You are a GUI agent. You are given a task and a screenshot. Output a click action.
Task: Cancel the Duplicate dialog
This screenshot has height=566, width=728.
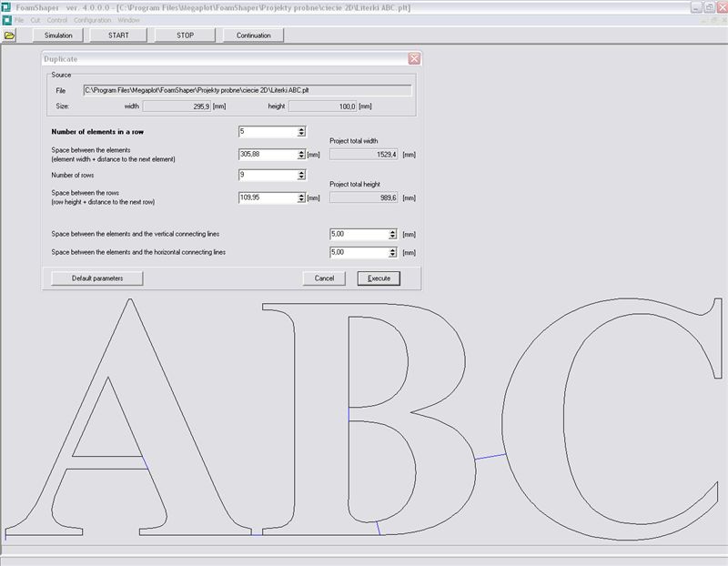[x=324, y=278]
